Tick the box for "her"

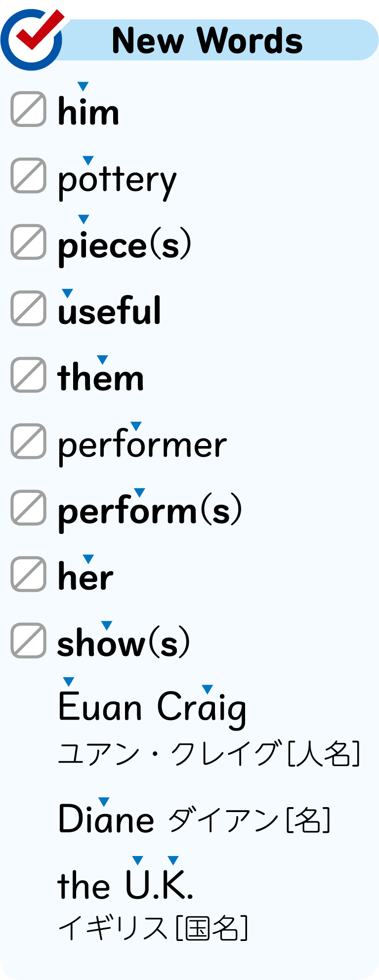click(29, 574)
